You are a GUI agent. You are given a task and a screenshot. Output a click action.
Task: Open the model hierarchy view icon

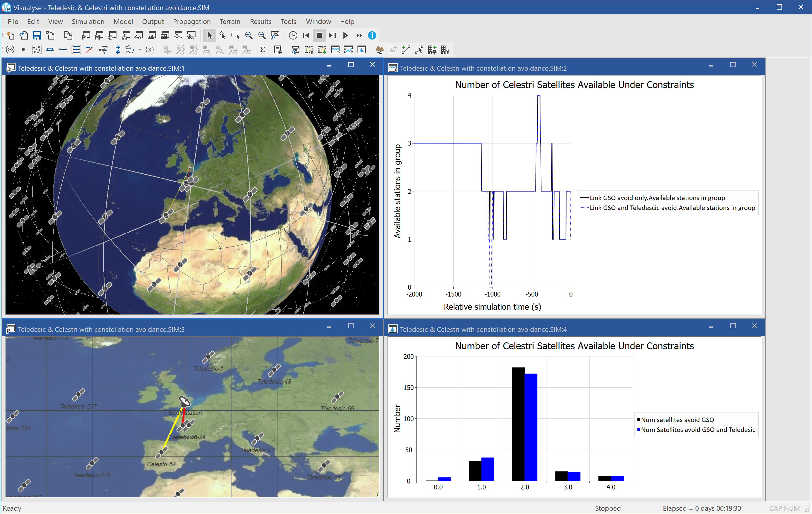[x=125, y=35]
